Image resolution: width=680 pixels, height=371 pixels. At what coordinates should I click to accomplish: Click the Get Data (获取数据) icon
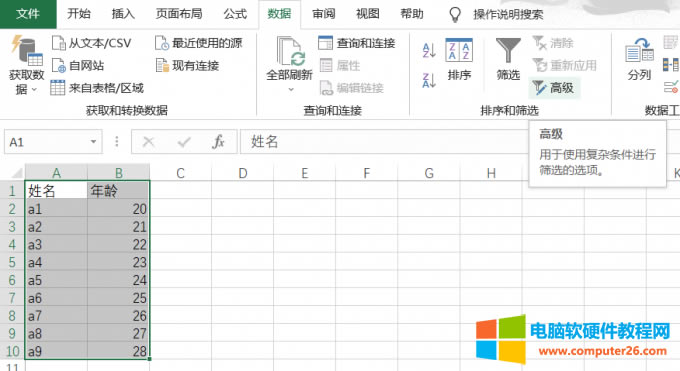click(x=26, y=50)
